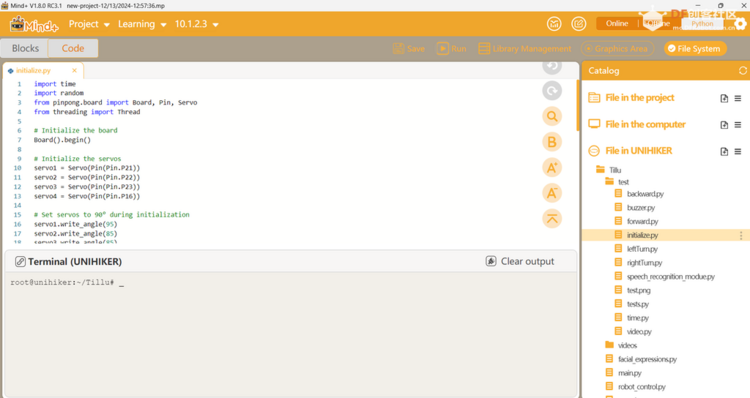
Task: Run the current script
Action: tap(451, 48)
